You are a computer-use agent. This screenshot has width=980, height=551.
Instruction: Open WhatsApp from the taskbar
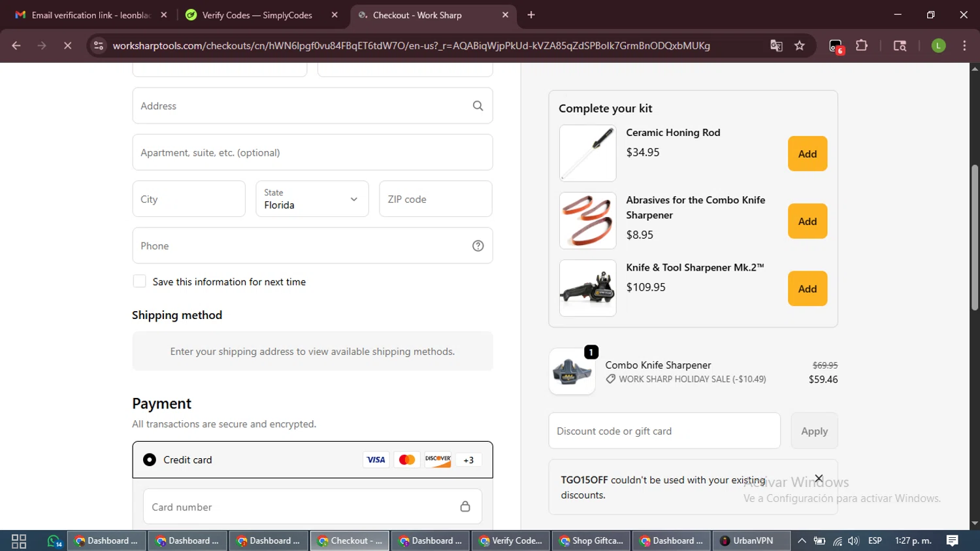tap(54, 541)
